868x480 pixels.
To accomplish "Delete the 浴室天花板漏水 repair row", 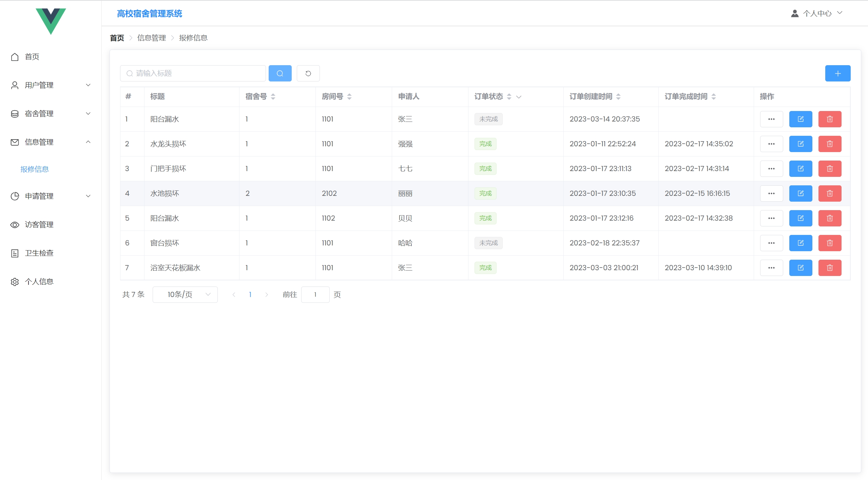I will point(830,268).
